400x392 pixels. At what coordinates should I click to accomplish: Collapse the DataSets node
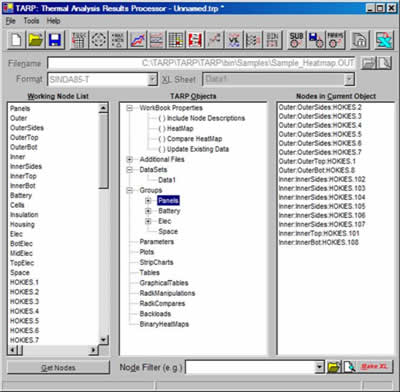pos(130,170)
